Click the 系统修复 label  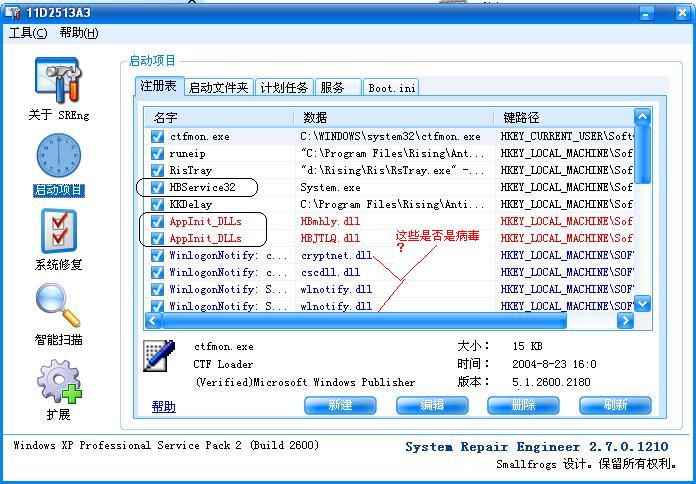(59, 265)
